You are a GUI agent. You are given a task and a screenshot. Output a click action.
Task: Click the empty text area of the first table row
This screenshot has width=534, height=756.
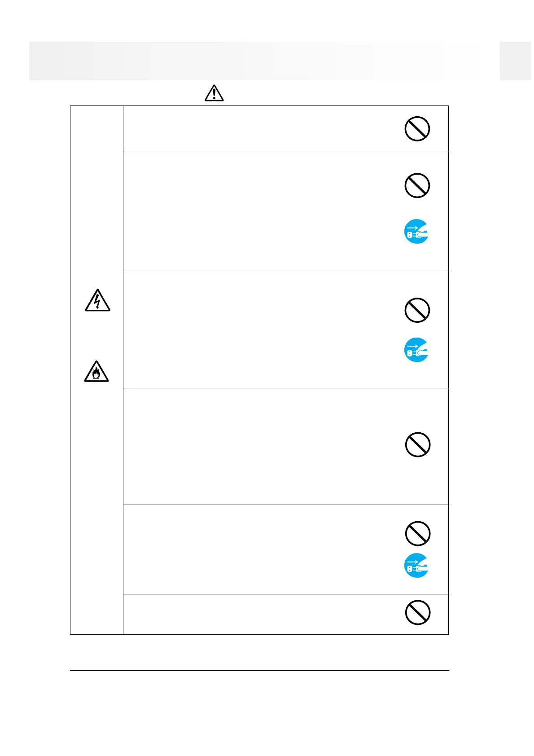[256, 129]
